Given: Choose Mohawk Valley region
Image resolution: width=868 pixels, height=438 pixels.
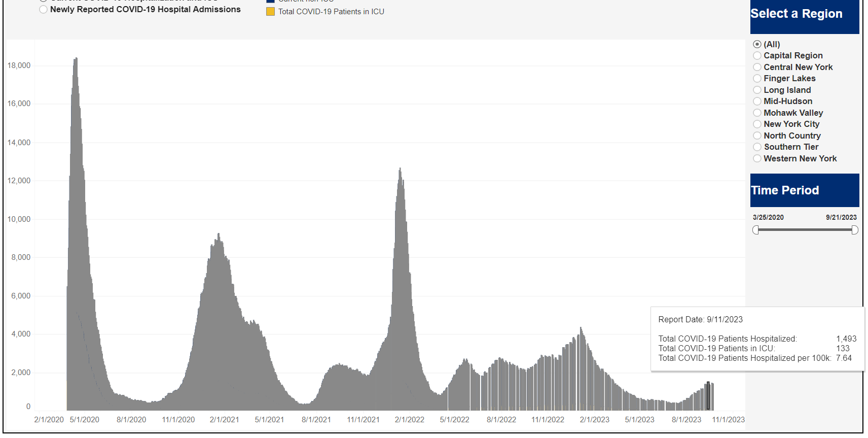Looking at the screenshot, I should pyautogui.click(x=757, y=113).
